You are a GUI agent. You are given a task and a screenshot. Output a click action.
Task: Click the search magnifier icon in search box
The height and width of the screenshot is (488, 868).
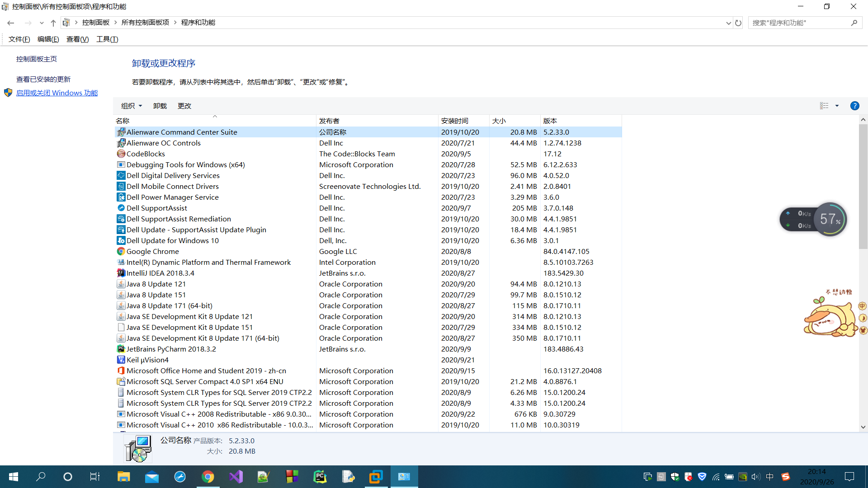click(x=854, y=23)
